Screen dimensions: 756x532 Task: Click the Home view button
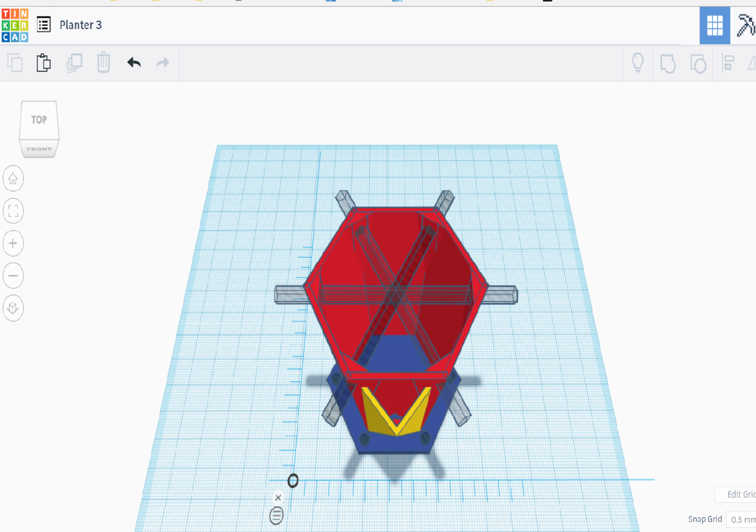tap(13, 178)
